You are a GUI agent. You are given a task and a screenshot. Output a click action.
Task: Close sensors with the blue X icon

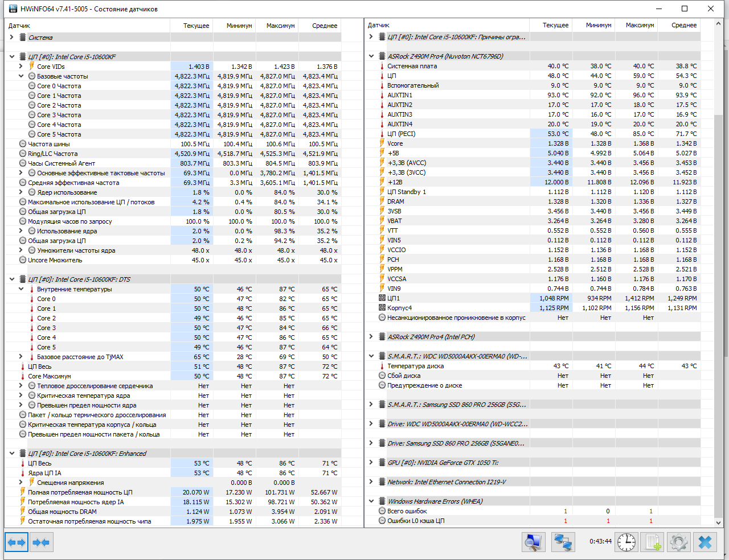click(x=705, y=542)
